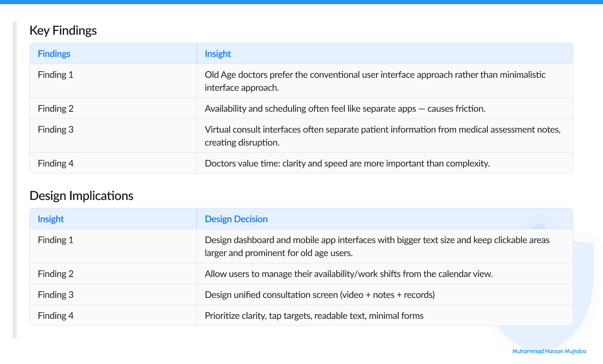Click the "Insight" header in Design Implications

[51, 218]
